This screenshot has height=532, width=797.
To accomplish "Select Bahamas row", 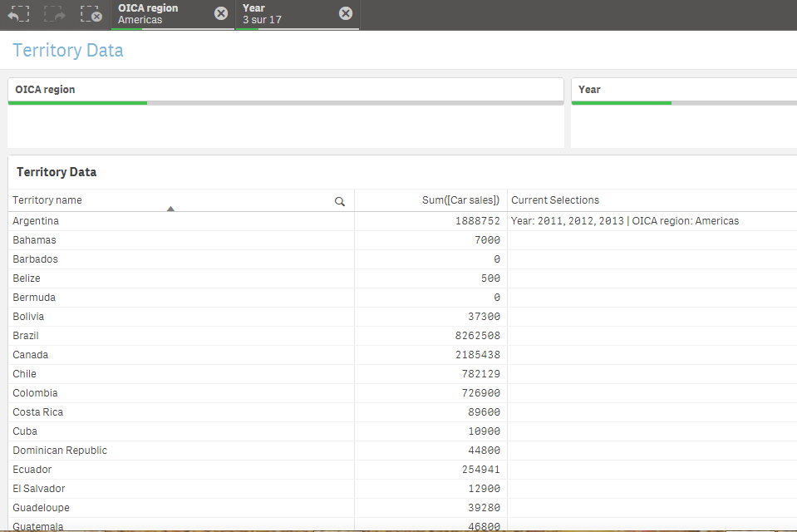I will click(34, 240).
